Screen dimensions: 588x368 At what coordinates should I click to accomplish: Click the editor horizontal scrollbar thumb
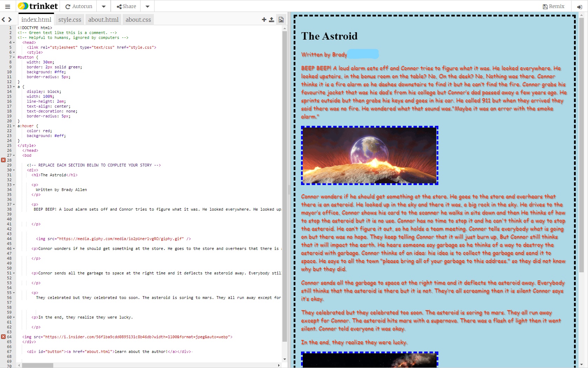[37, 366]
